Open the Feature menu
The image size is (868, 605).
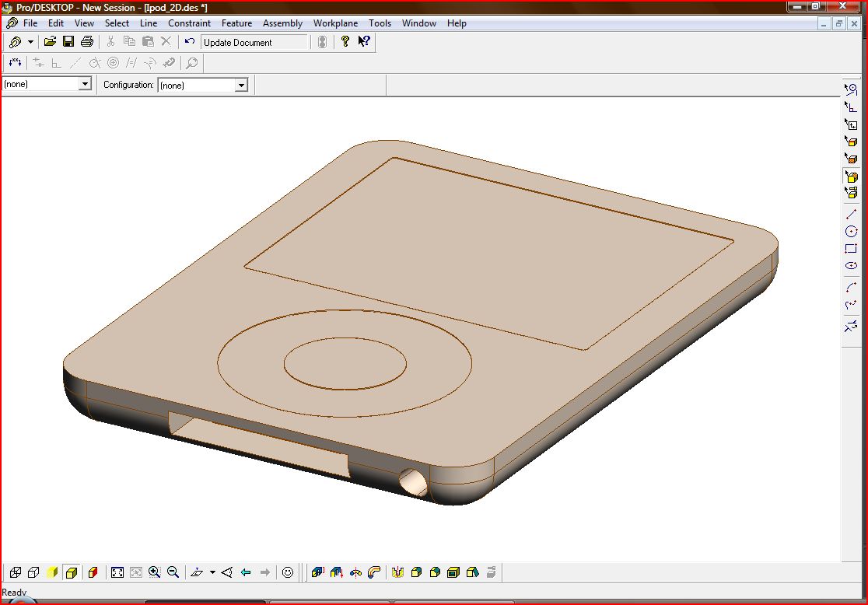pos(236,23)
